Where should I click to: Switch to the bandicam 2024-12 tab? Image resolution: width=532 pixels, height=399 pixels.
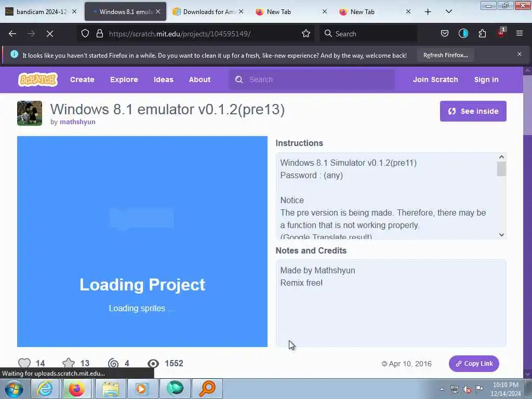(x=42, y=11)
